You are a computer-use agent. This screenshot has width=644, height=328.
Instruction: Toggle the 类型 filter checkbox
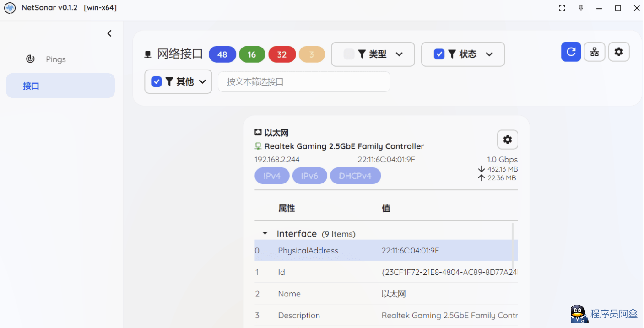(349, 54)
